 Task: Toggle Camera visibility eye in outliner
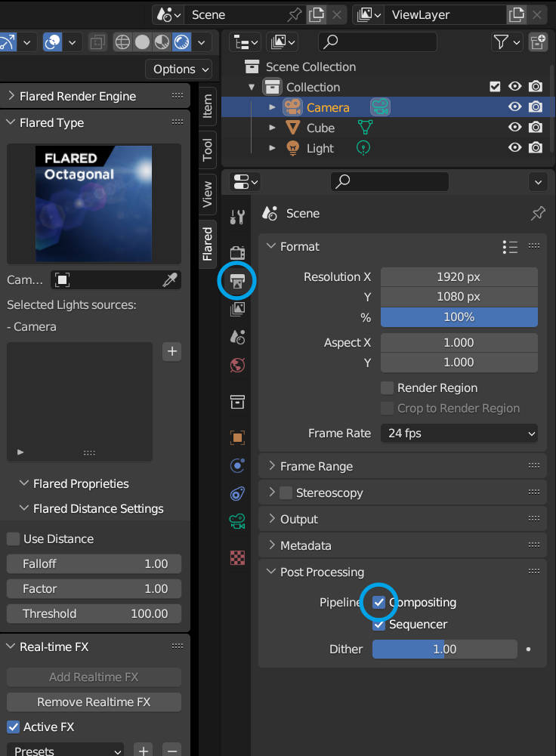(514, 106)
